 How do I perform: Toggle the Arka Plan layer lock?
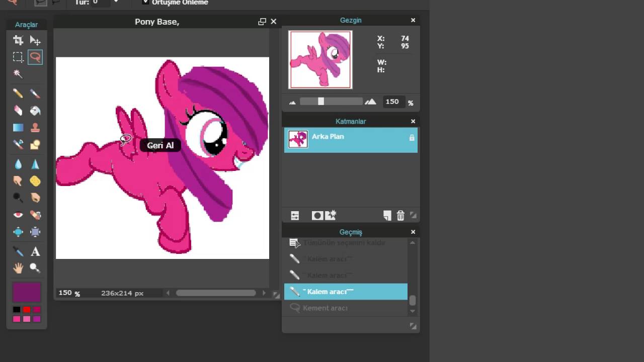412,138
